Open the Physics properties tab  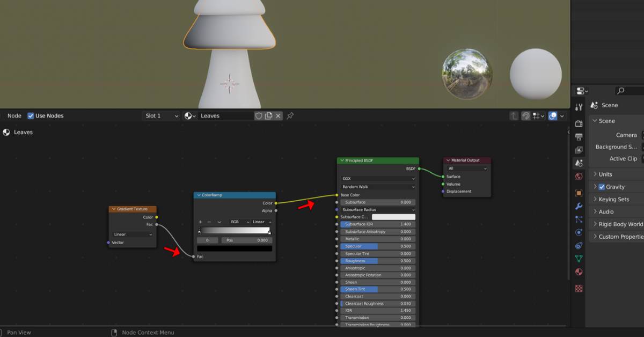579,232
